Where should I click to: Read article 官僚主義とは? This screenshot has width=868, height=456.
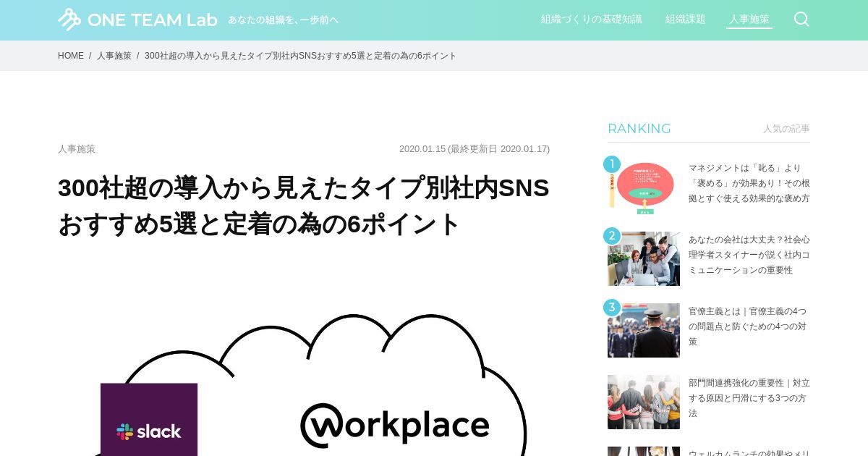(749, 326)
